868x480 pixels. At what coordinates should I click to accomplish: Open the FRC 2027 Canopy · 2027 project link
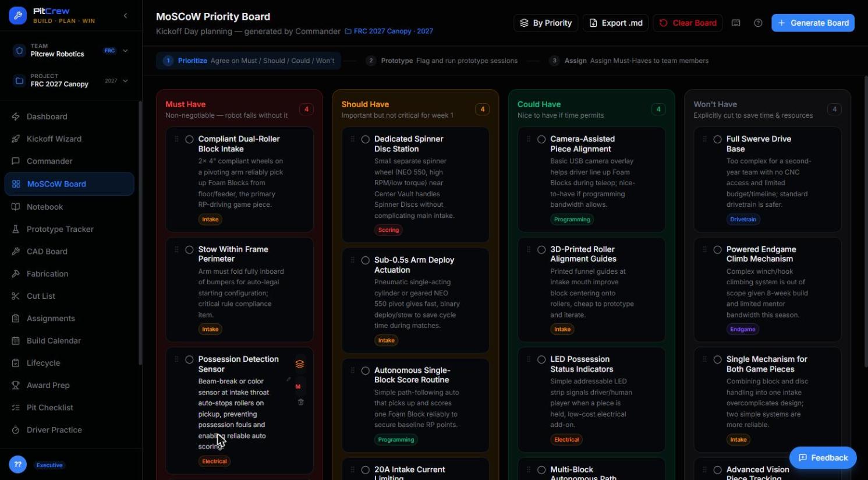point(389,31)
